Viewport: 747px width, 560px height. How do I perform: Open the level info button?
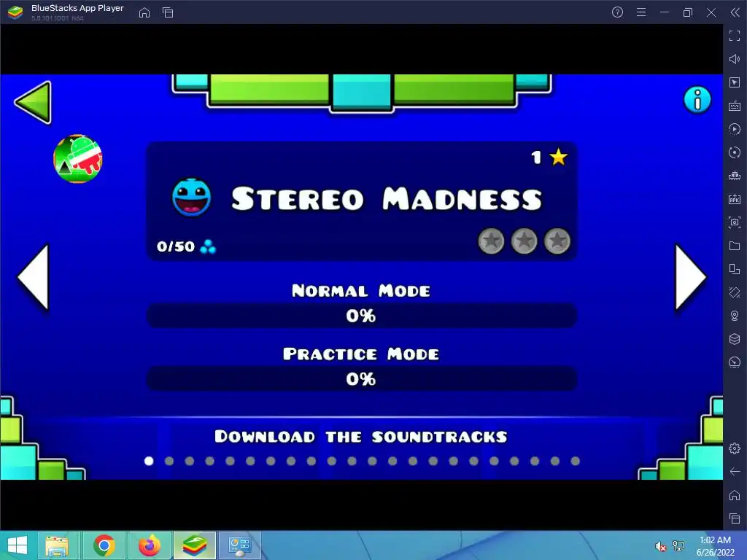697,100
